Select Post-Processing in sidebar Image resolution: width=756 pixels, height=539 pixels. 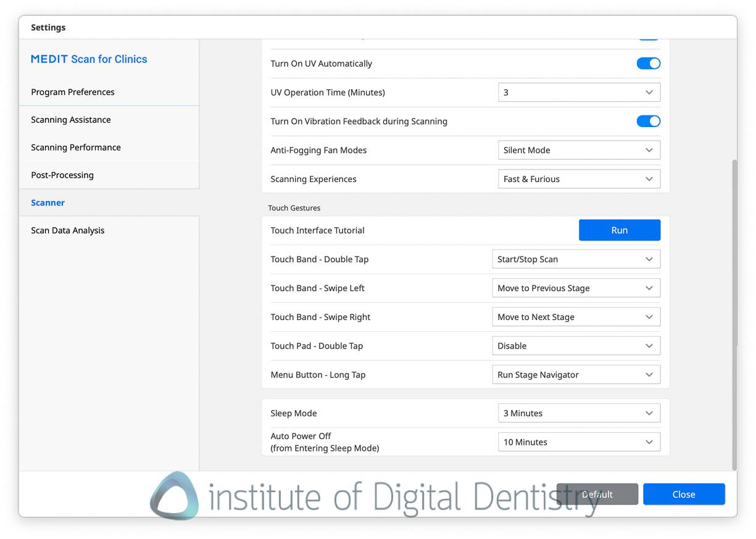pos(62,175)
